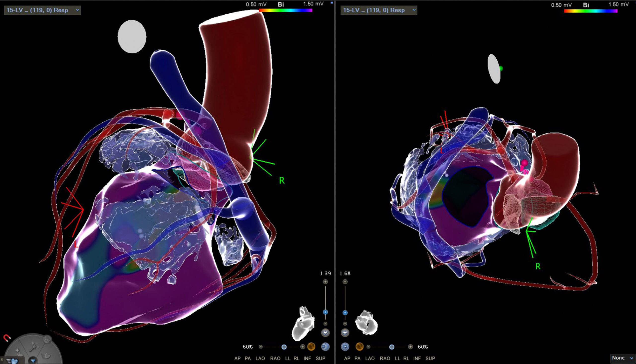Click the red magnet snap icon
The image size is (636, 364).
click(x=7, y=338)
